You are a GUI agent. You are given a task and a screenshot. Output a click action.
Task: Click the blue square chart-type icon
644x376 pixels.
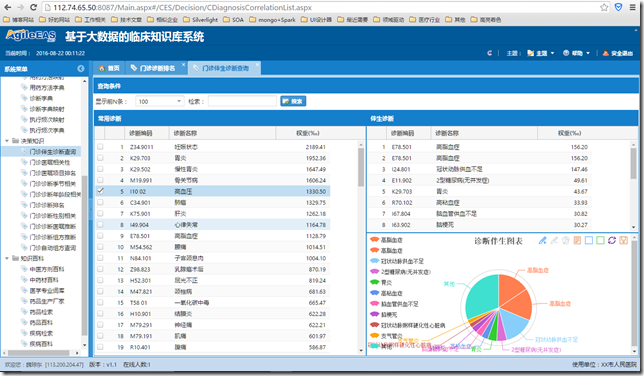click(x=589, y=240)
